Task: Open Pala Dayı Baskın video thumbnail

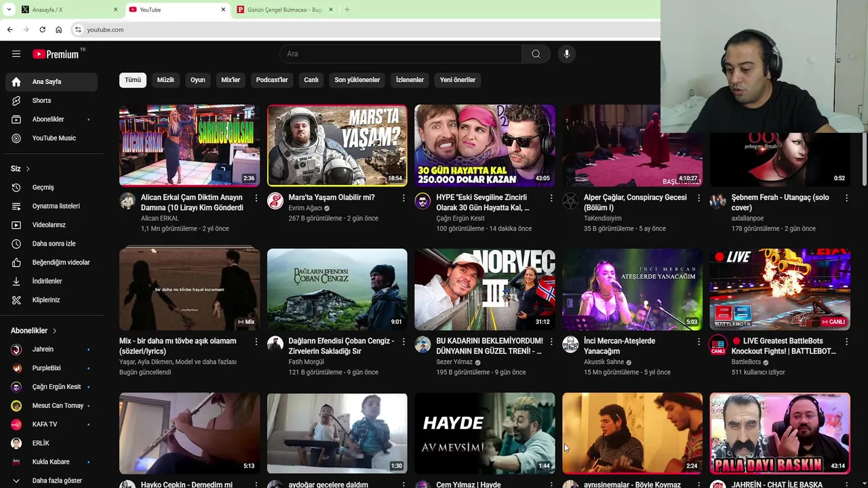Action: [780, 433]
